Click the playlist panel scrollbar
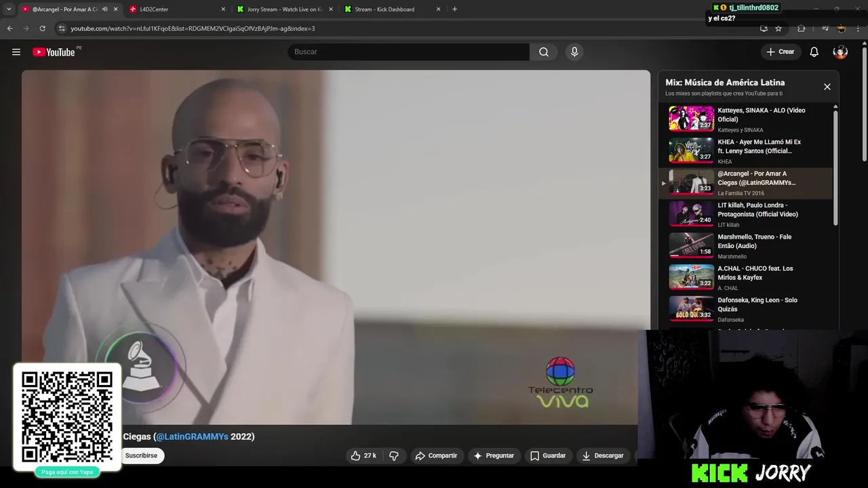This screenshot has width=868, height=488. pyautogui.click(x=835, y=167)
